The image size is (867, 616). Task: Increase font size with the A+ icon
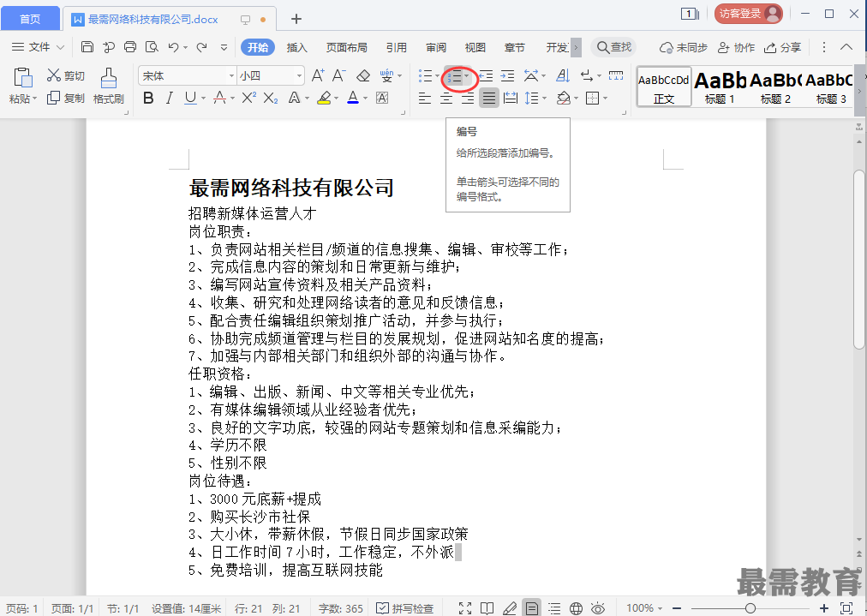(317, 75)
